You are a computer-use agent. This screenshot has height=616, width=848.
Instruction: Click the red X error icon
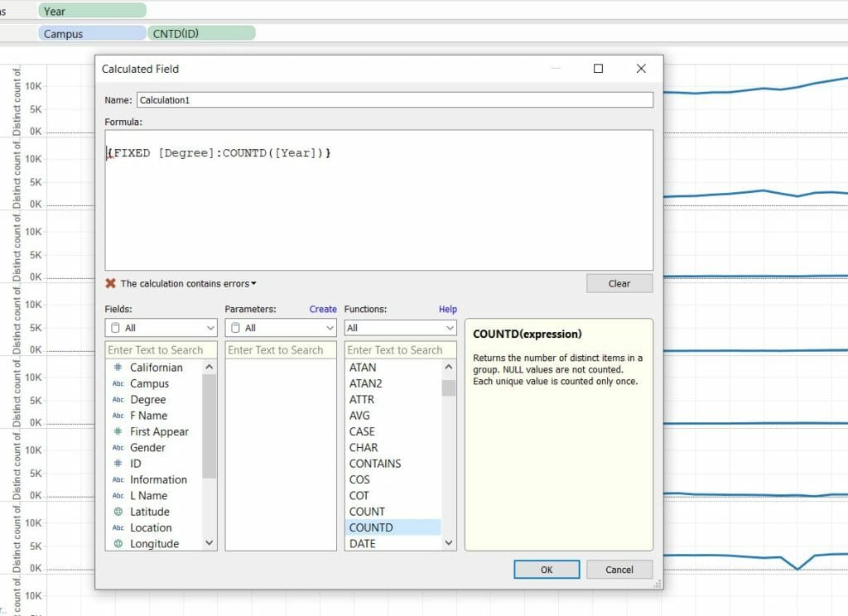110,283
